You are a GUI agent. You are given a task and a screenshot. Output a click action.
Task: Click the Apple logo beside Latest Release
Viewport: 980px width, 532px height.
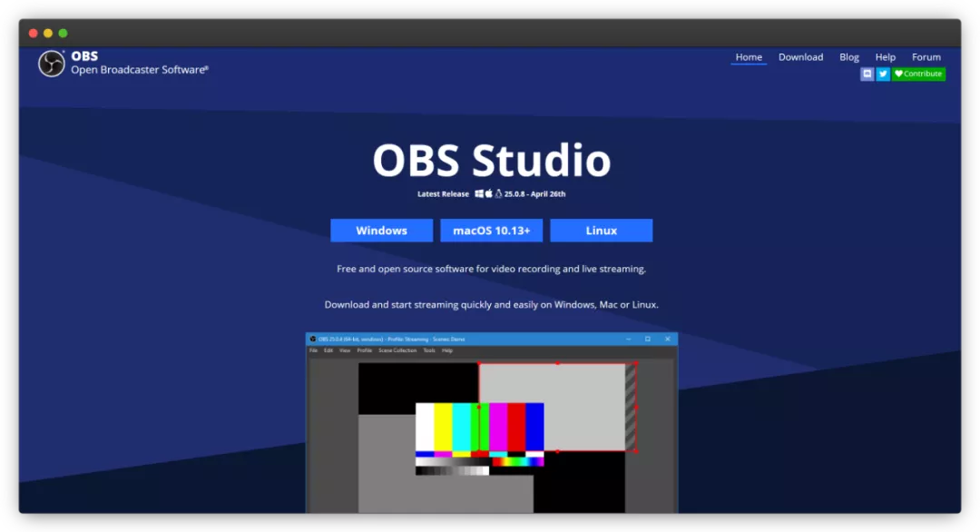(489, 193)
